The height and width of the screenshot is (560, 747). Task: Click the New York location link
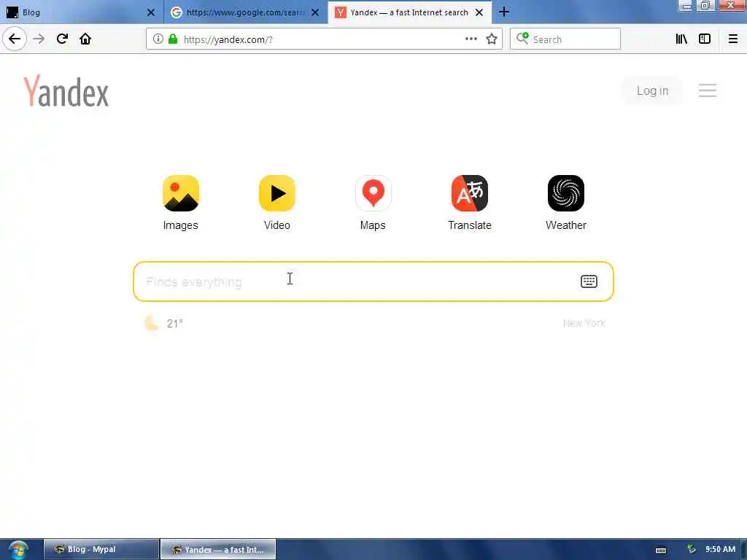click(584, 323)
